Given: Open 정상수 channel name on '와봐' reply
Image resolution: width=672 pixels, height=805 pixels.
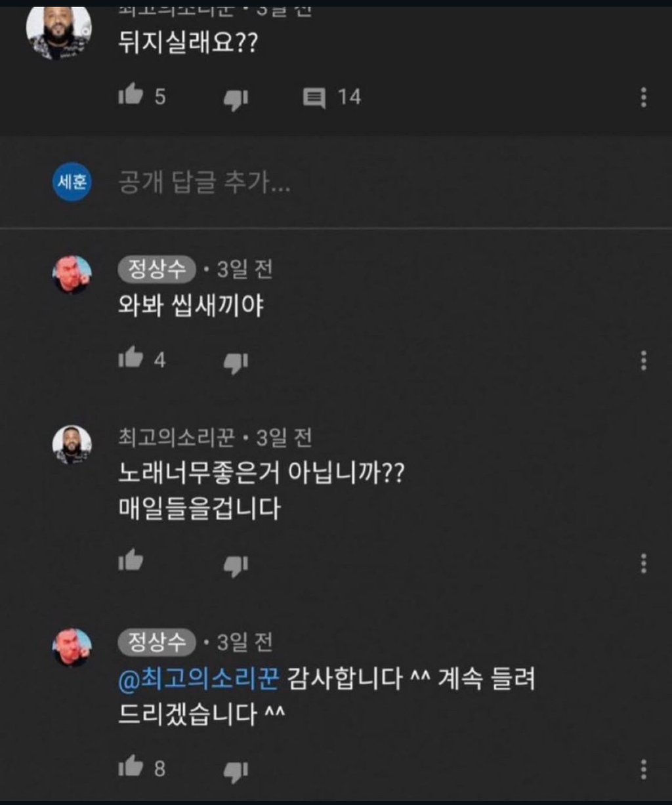Looking at the screenshot, I should tap(157, 269).
